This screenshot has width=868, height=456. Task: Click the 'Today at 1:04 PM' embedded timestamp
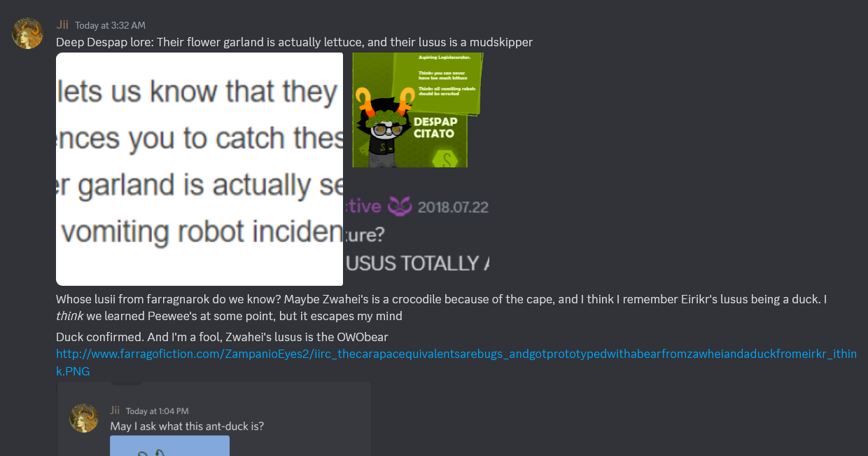[157, 411]
